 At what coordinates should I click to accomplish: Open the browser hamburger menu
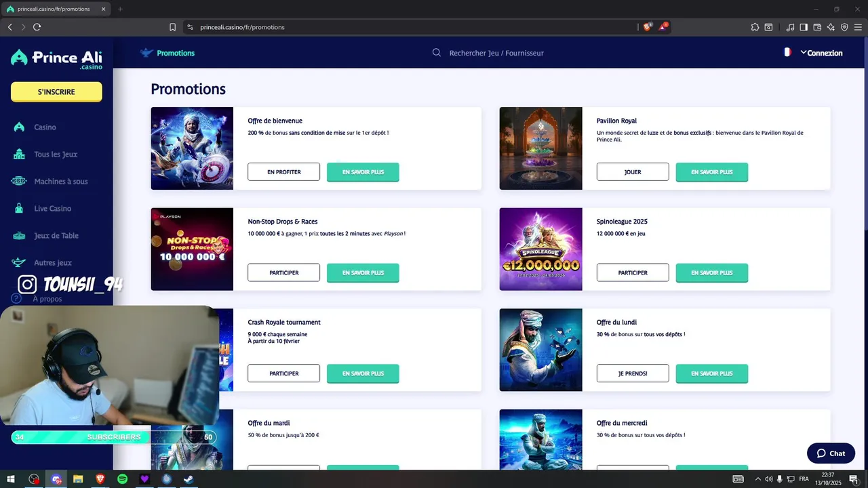pyautogui.click(x=858, y=27)
